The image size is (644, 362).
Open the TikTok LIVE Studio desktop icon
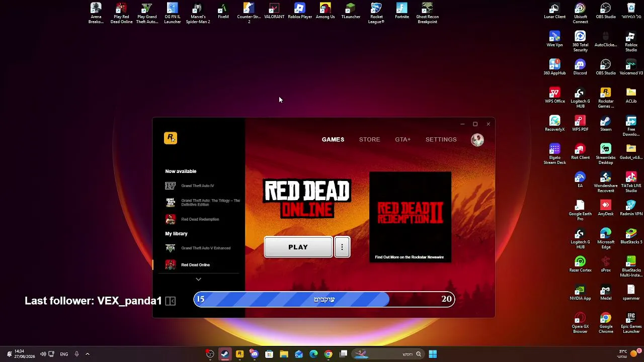click(x=631, y=183)
